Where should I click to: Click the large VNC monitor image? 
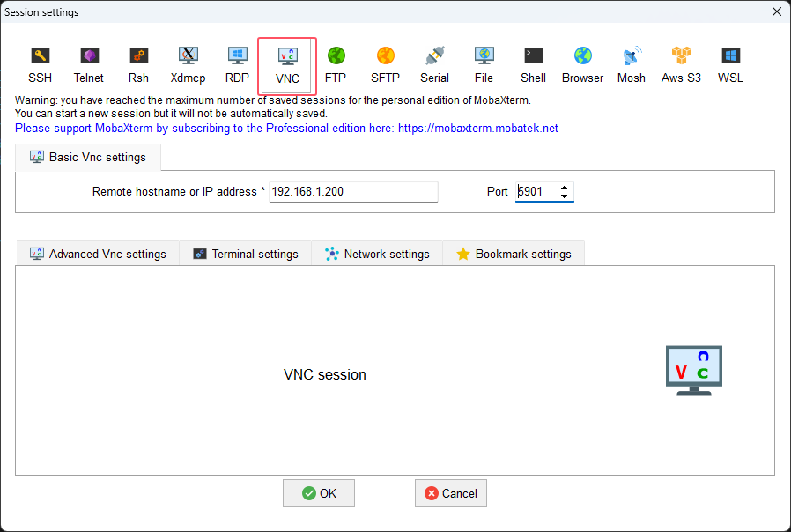point(694,371)
